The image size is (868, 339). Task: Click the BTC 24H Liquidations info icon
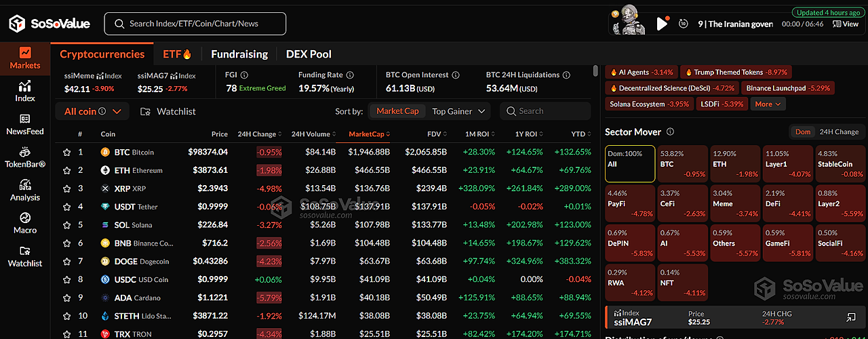tap(567, 75)
